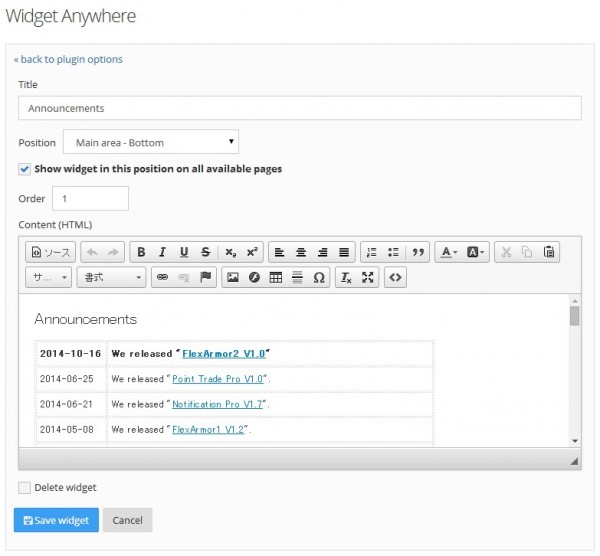Image resolution: width=600 pixels, height=556 pixels.
Task: Toggle the ソース source view button
Action: point(50,252)
